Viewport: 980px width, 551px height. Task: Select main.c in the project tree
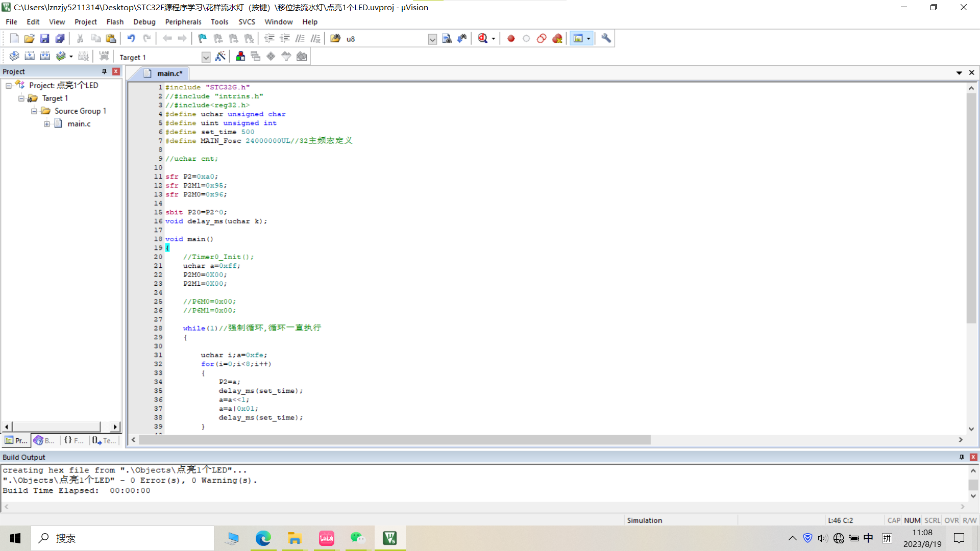coord(79,123)
